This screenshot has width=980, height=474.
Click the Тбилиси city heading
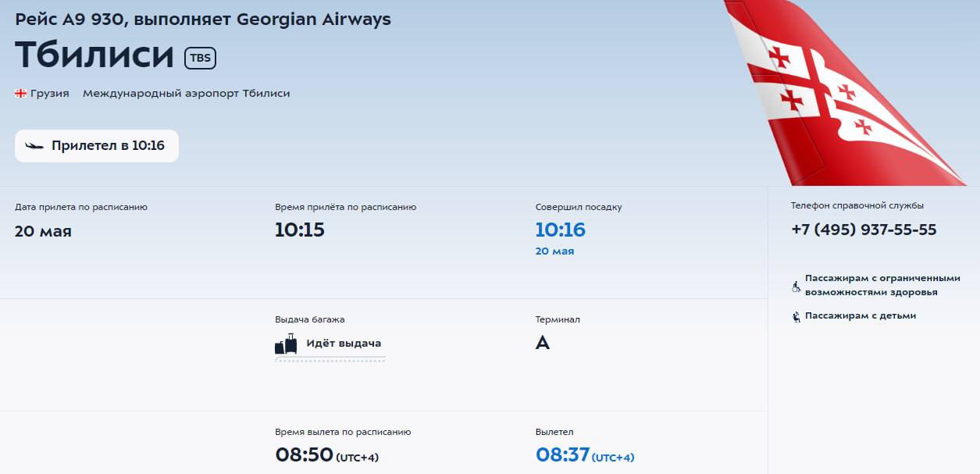click(94, 55)
